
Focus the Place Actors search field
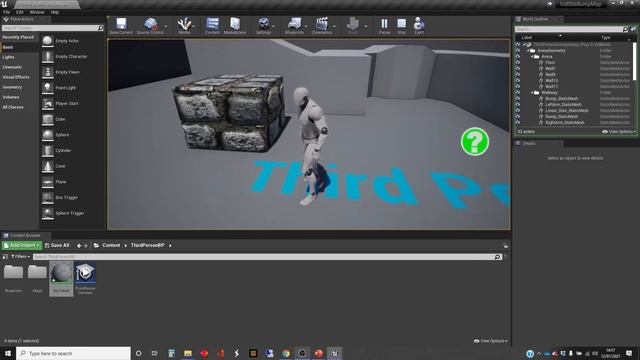[50, 28]
